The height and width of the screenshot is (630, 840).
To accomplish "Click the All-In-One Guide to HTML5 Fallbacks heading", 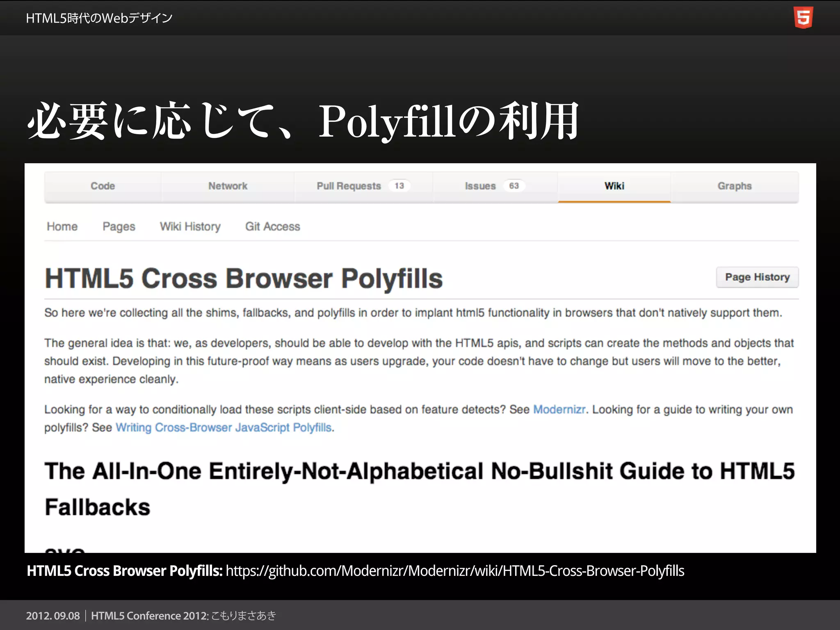I will pos(420,489).
